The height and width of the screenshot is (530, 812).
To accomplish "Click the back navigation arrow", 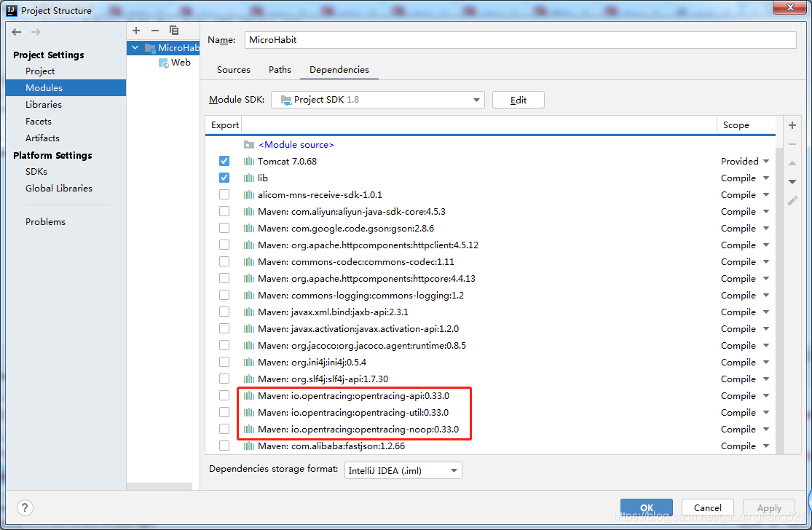I will coord(16,31).
